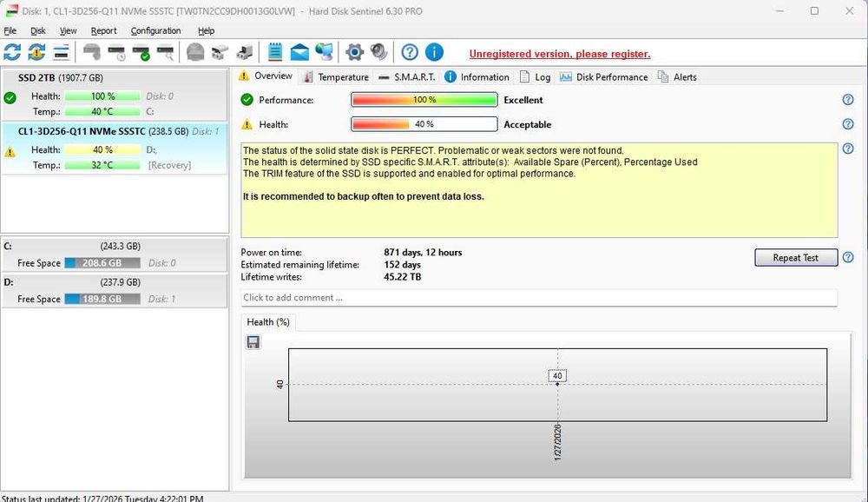Open the Help menu
The width and height of the screenshot is (868, 502).
click(206, 31)
